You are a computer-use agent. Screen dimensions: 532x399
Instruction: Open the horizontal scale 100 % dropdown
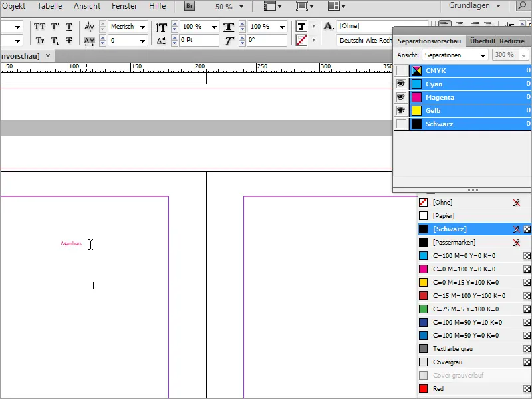point(282,27)
